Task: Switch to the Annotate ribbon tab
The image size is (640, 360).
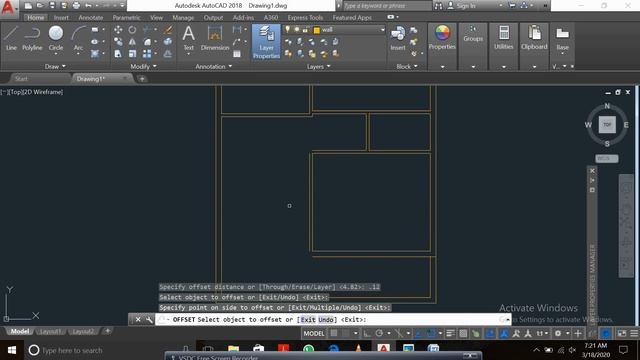Action: coord(91,18)
